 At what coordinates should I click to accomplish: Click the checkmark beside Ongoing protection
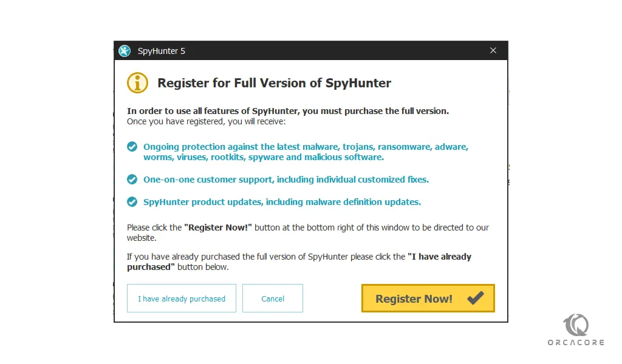[x=132, y=147]
